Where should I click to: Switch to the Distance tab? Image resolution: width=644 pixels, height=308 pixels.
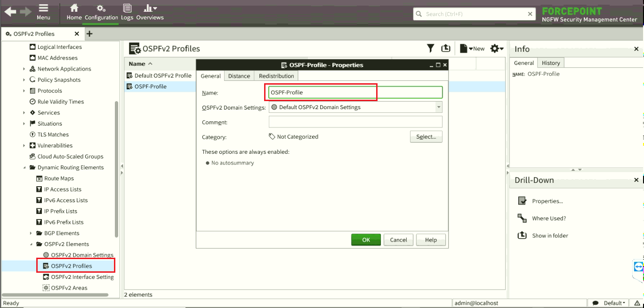pos(239,76)
